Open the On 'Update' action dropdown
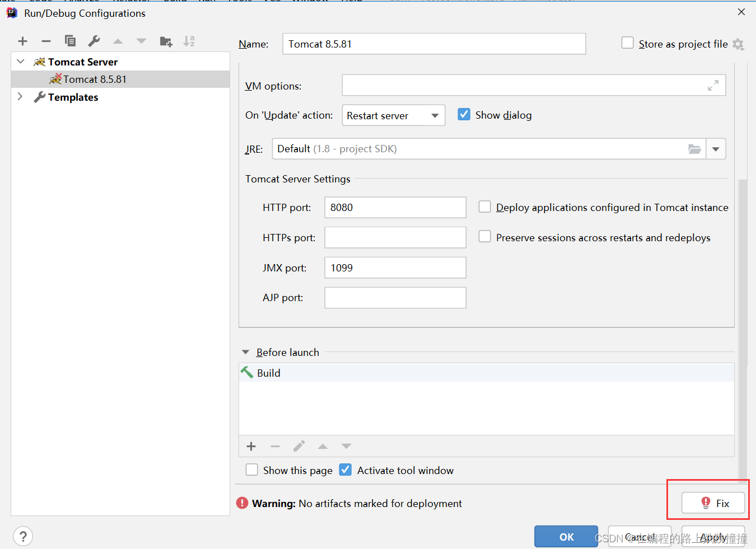Image resolution: width=756 pixels, height=549 pixels. [394, 115]
